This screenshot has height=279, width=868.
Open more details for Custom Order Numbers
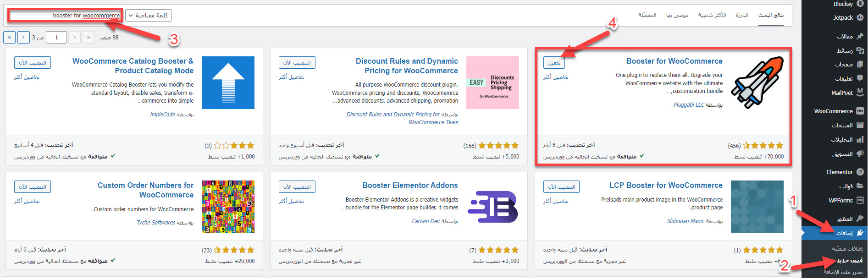coord(27,201)
